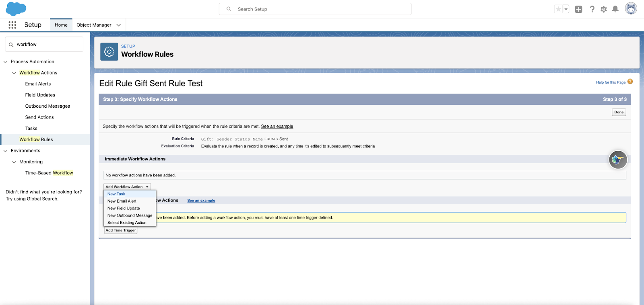Collapse the Environments section

tap(5, 151)
